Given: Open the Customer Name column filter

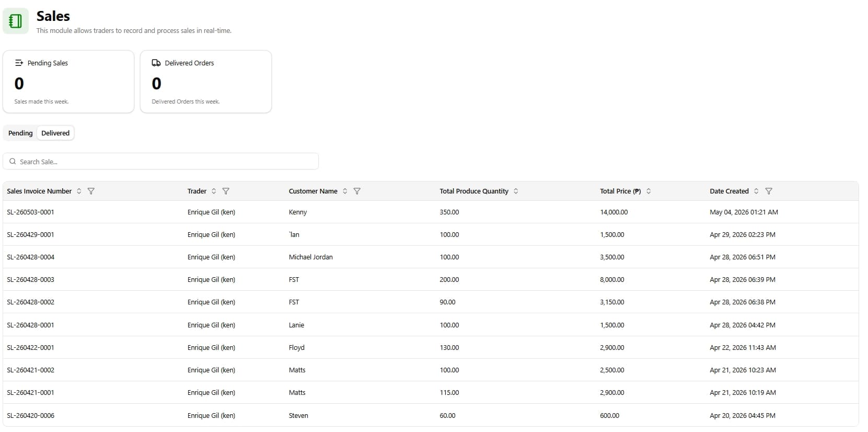Looking at the screenshot, I should click(357, 191).
